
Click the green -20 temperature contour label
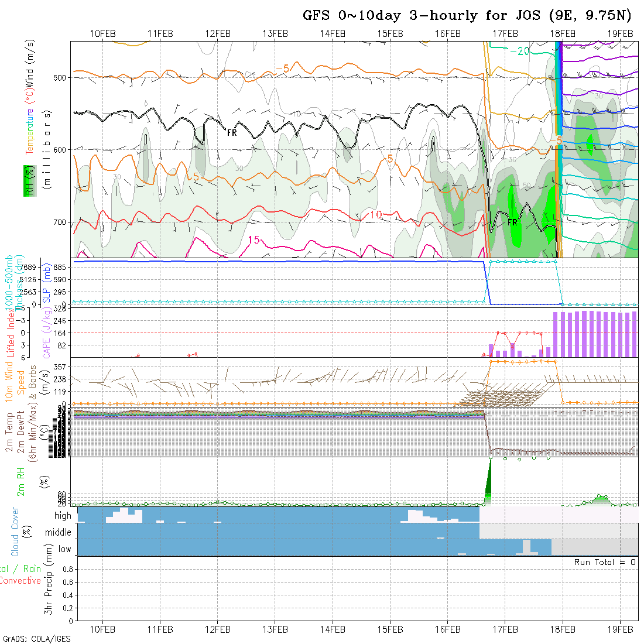[x=519, y=52]
